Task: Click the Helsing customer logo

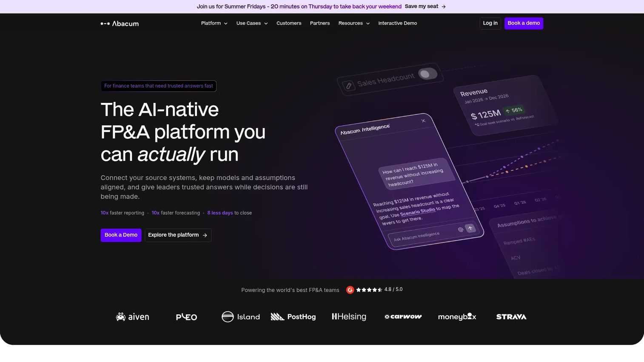Action: point(349,316)
